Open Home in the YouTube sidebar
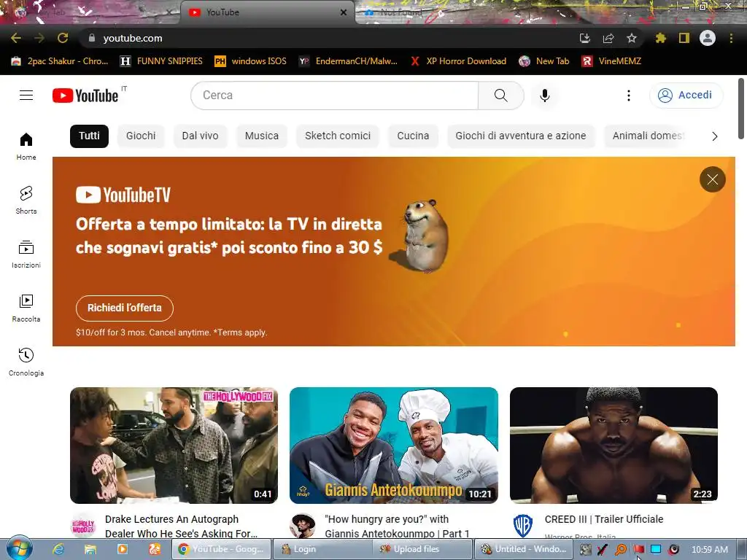The height and width of the screenshot is (560, 747). point(26,146)
